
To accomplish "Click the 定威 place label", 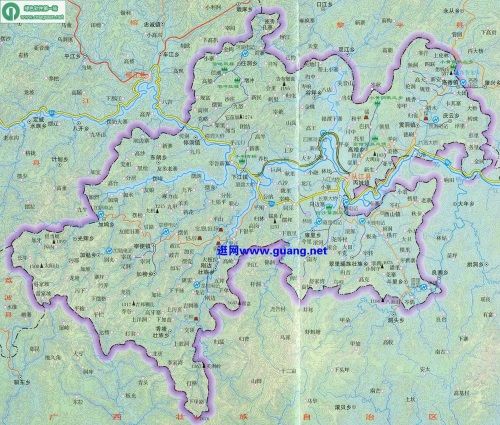I will point(39,119).
